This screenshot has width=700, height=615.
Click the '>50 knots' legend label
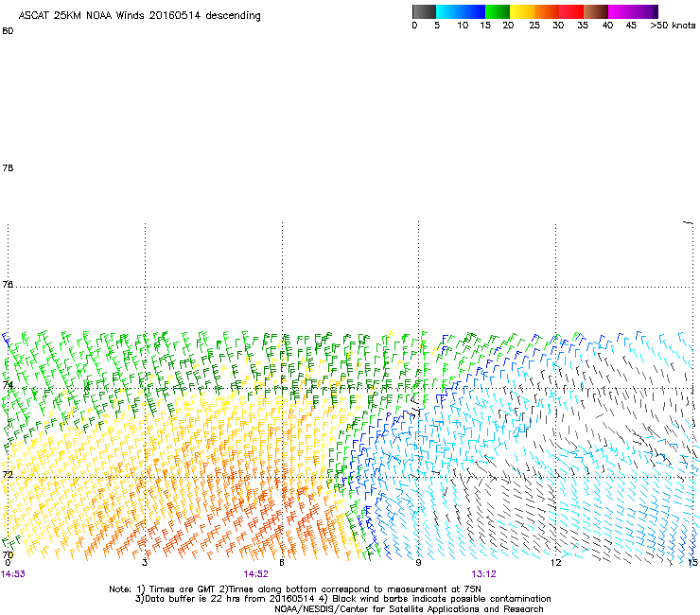(x=673, y=26)
